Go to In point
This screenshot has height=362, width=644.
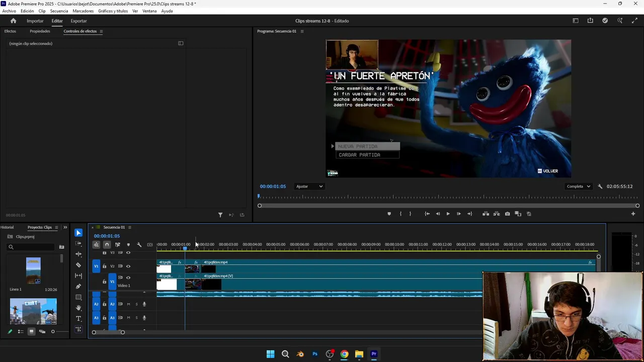[x=427, y=214]
